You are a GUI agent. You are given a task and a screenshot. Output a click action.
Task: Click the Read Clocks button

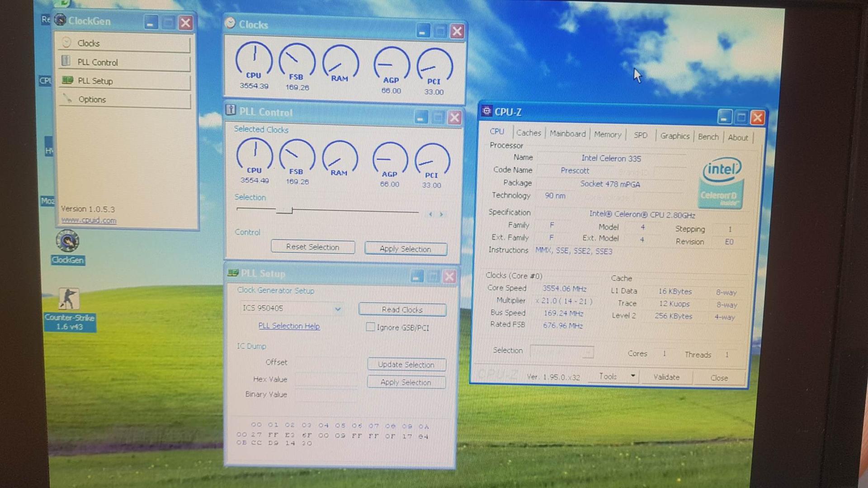[402, 310]
